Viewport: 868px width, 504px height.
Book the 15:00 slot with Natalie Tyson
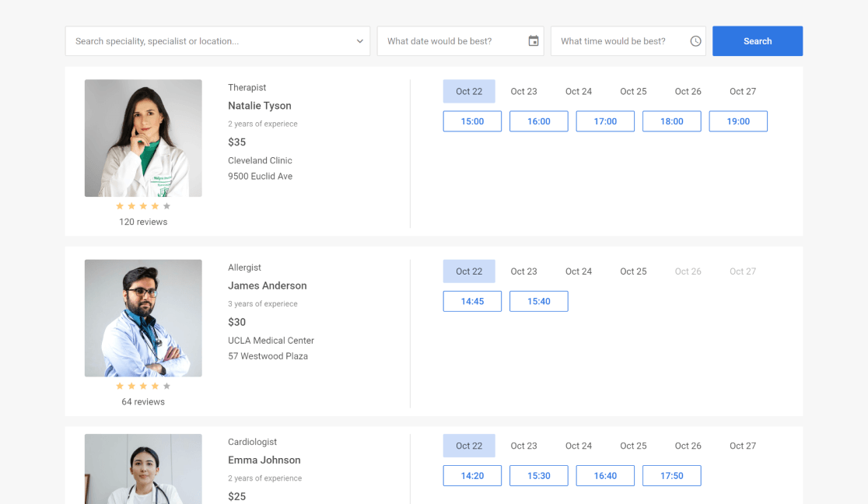[x=472, y=121]
